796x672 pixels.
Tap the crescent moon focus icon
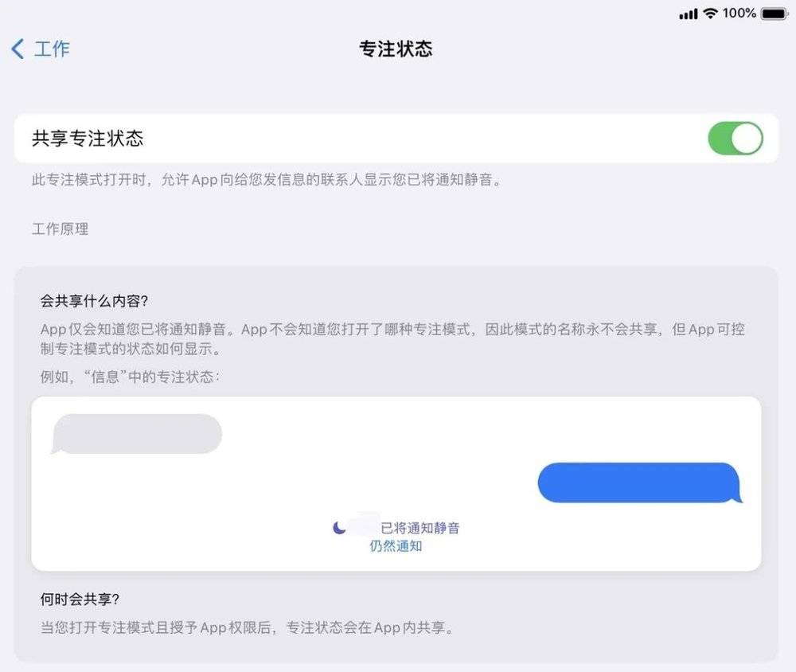[x=339, y=528]
